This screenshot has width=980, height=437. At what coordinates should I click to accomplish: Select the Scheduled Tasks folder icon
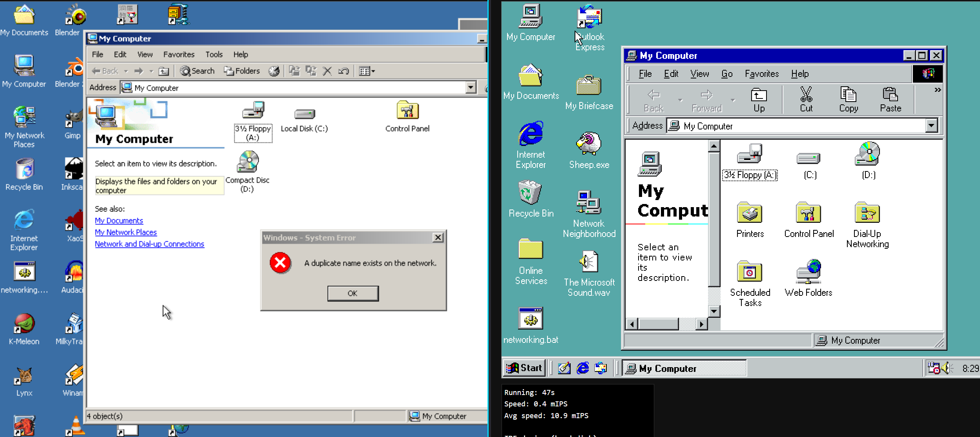coord(750,284)
